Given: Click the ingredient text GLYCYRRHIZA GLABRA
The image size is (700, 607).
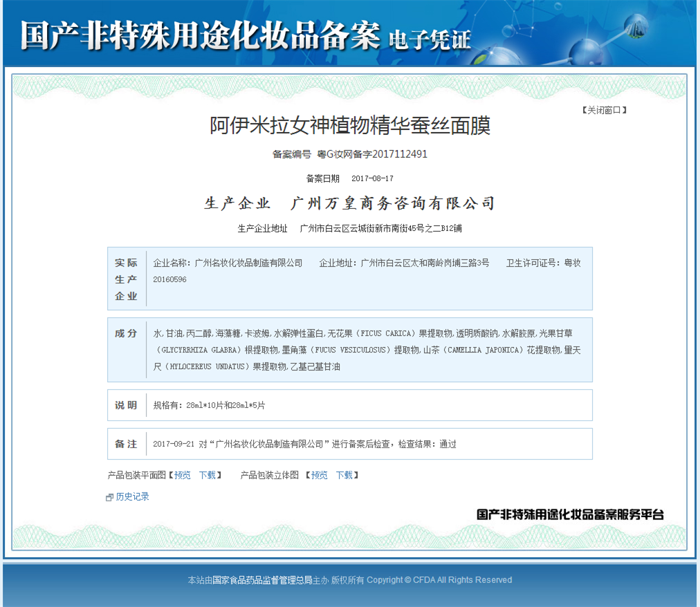Looking at the screenshot, I should (x=199, y=350).
